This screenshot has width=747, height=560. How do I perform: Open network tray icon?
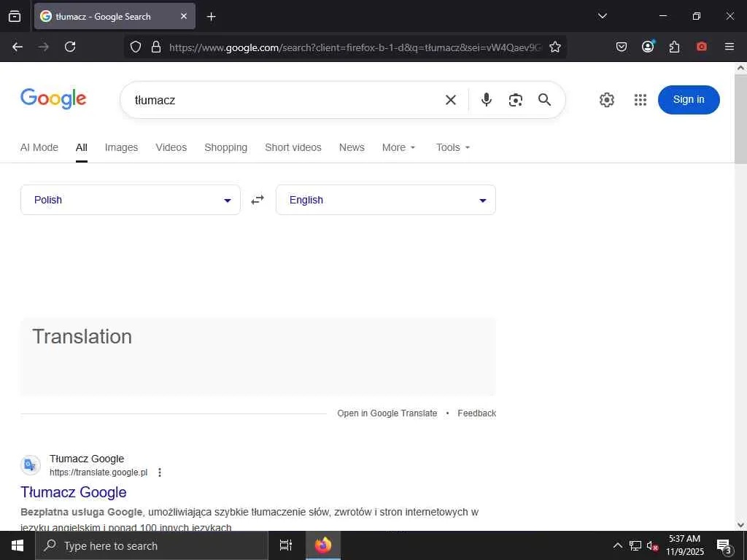[x=635, y=545]
